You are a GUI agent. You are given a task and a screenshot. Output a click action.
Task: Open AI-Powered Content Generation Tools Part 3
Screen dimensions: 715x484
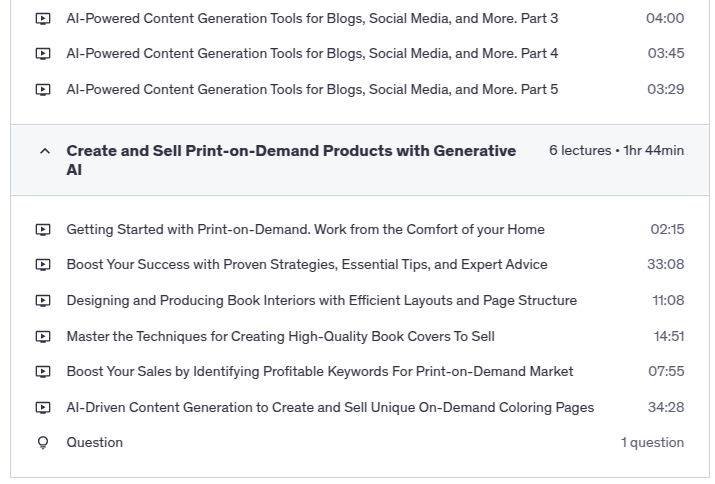(312, 18)
